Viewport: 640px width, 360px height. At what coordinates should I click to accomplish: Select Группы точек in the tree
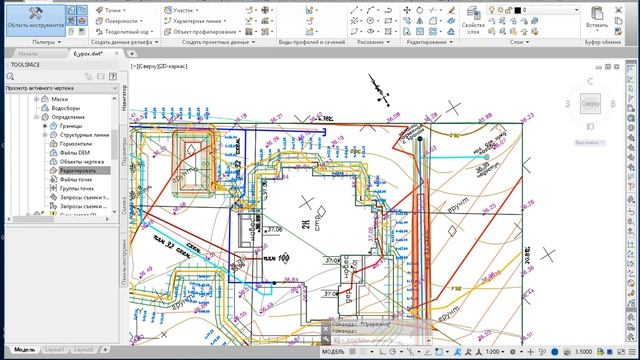pyautogui.click(x=77, y=189)
